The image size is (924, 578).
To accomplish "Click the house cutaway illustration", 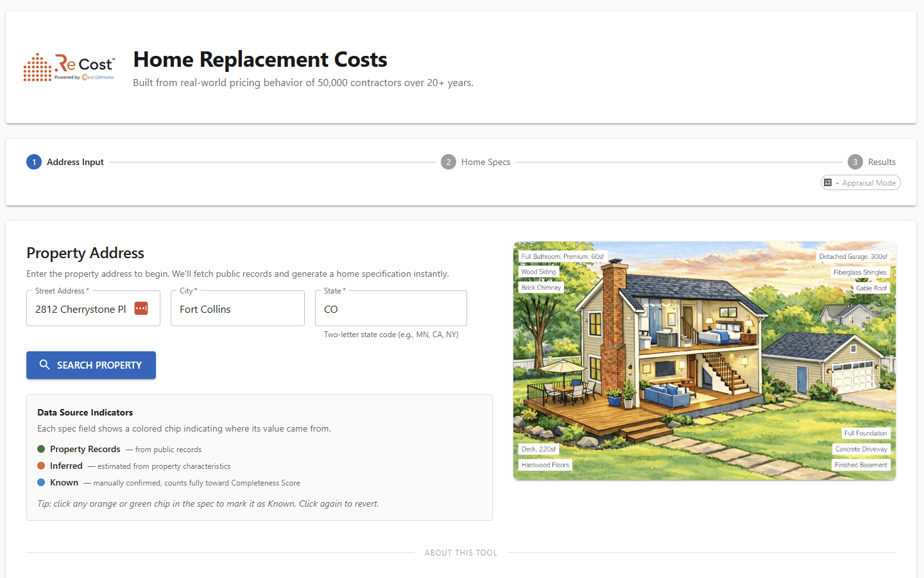I will point(704,360).
